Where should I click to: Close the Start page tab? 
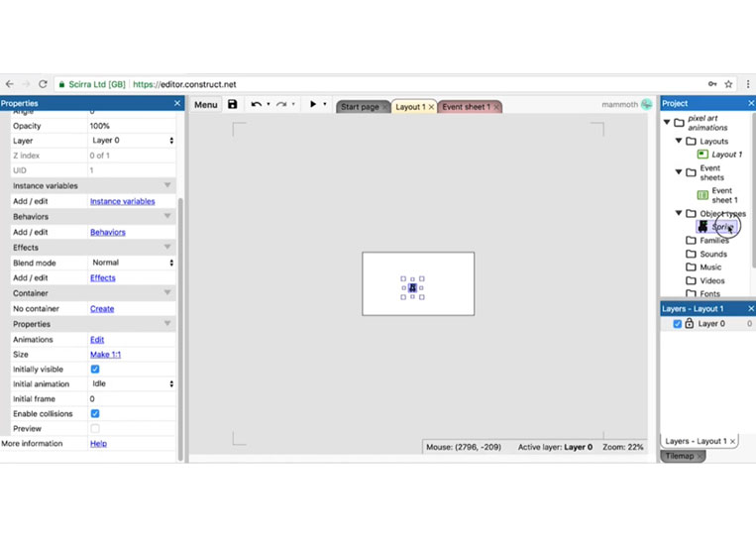pyautogui.click(x=384, y=107)
